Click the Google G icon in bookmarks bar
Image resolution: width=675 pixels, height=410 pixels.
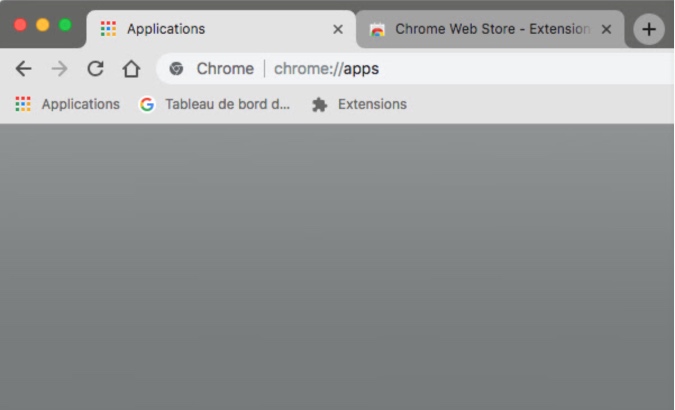tap(147, 104)
